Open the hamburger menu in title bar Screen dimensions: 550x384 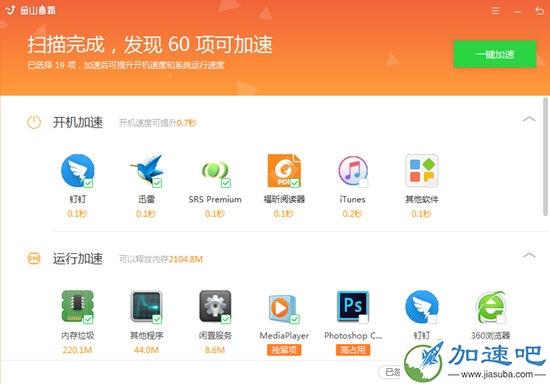pos(495,11)
